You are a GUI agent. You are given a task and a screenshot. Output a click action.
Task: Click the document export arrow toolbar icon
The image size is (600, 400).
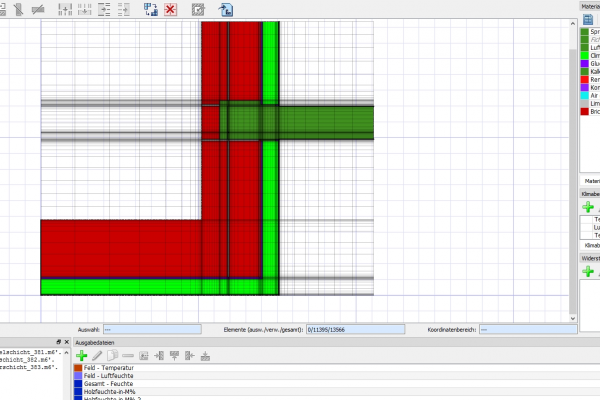pyautogui.click(x=226, y=9)
